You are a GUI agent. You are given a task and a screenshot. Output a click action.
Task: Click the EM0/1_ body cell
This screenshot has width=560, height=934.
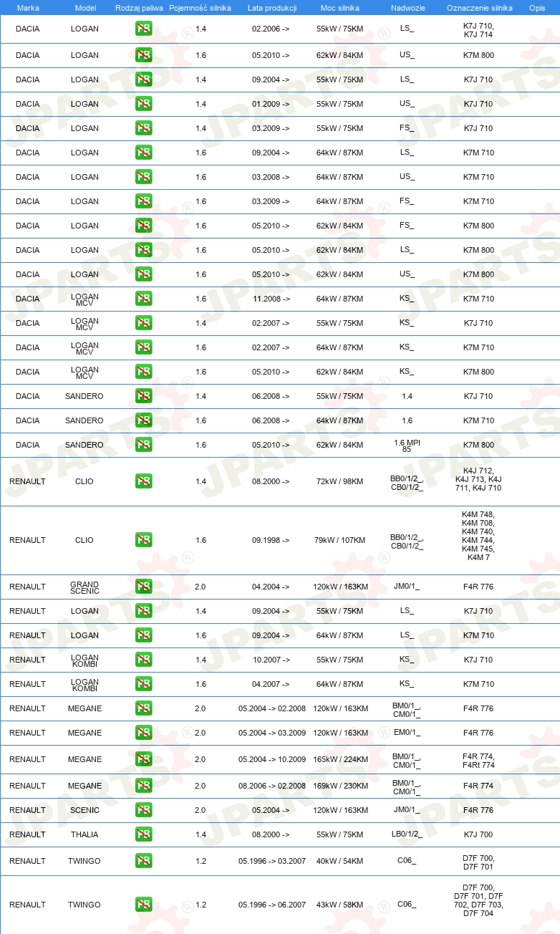coord(407,733)
